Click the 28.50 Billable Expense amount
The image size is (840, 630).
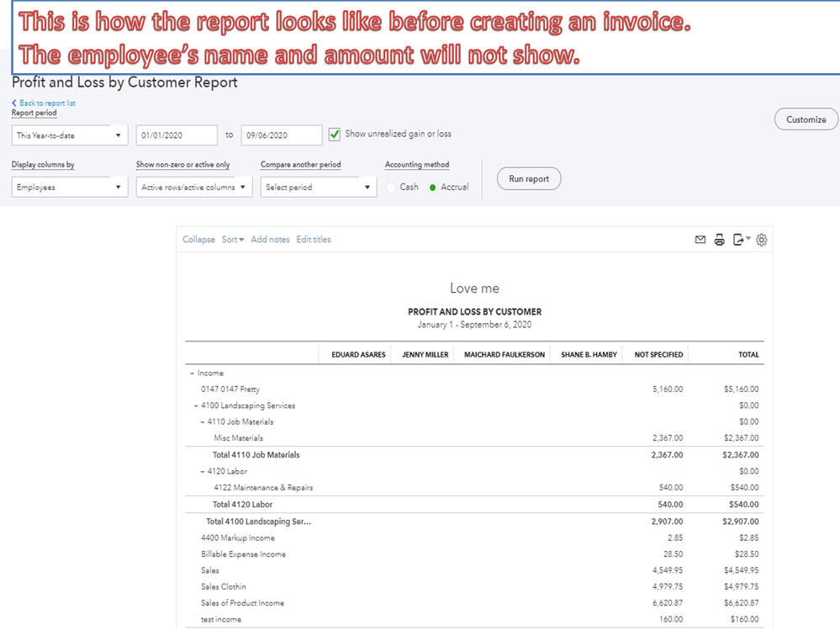tap(674, 554)
